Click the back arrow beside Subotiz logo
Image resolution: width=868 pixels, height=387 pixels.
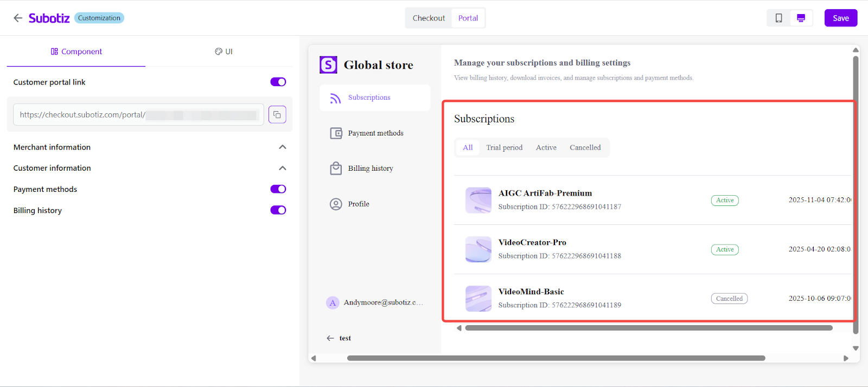click(18, 18)
